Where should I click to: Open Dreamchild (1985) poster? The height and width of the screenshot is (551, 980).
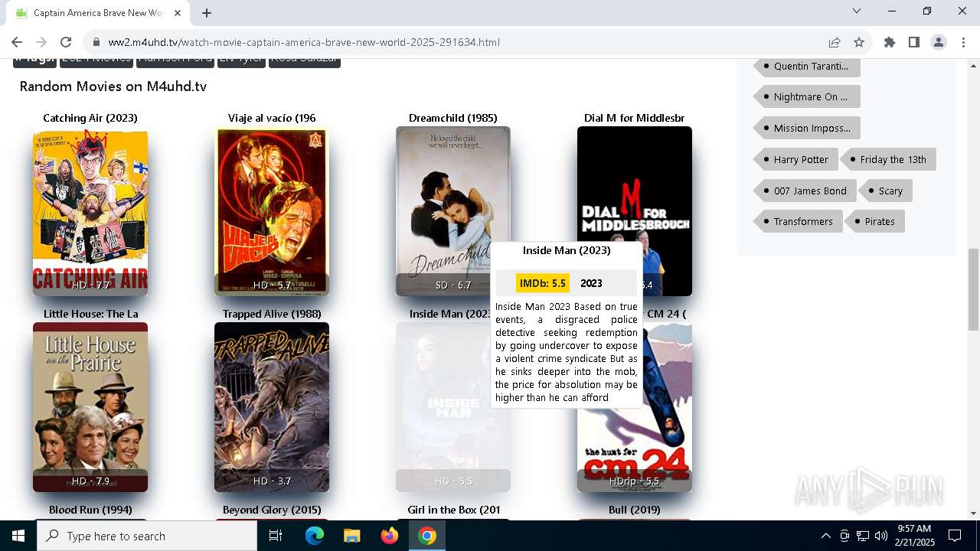tap(453, 211)
